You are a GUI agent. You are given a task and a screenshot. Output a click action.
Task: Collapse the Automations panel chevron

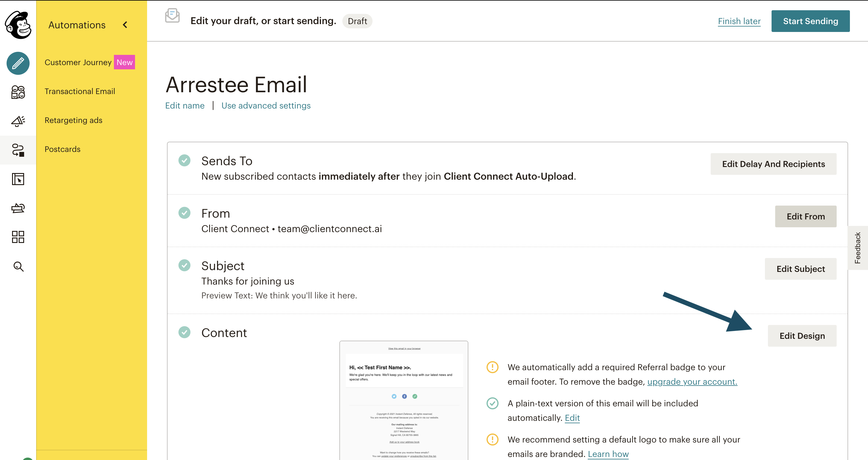pyautogui.click(x=125, y=25)
